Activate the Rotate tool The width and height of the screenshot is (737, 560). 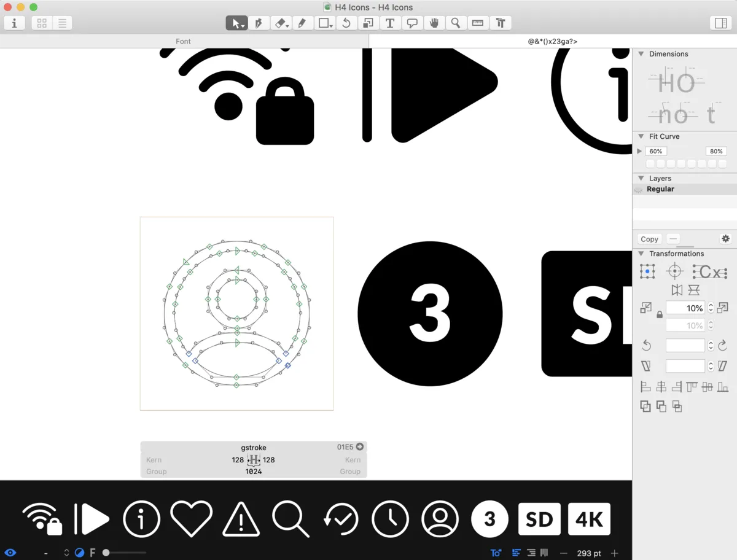tap(346, 23)
